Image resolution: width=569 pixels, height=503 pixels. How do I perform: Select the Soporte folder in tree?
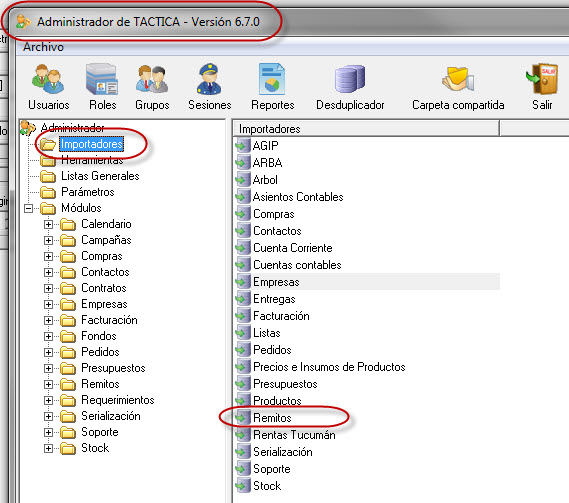[x=100, y=432]
